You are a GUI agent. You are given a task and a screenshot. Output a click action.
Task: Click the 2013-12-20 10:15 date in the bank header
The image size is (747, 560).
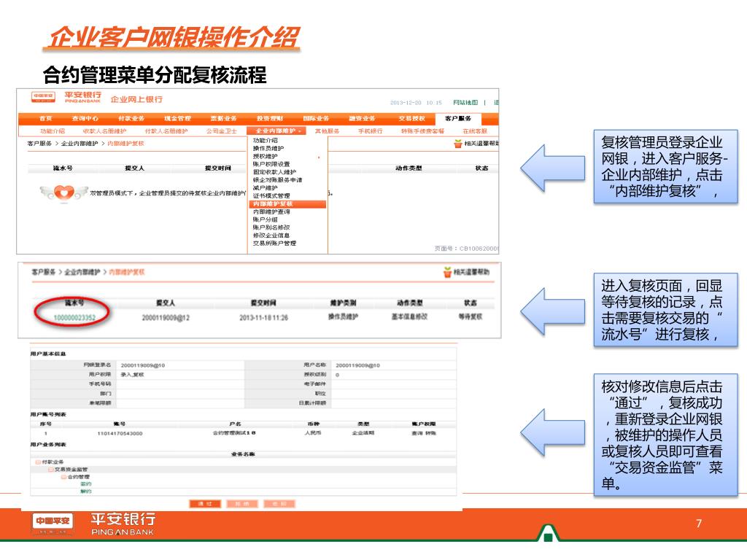click(x=416, y=102)
